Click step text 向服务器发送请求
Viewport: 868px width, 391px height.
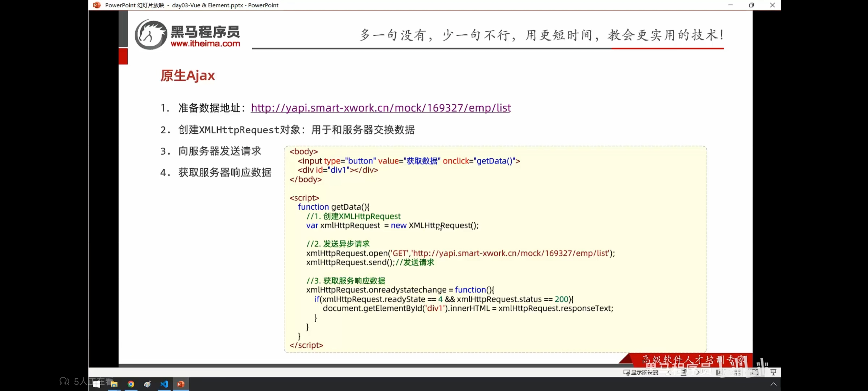pos(220,151)
